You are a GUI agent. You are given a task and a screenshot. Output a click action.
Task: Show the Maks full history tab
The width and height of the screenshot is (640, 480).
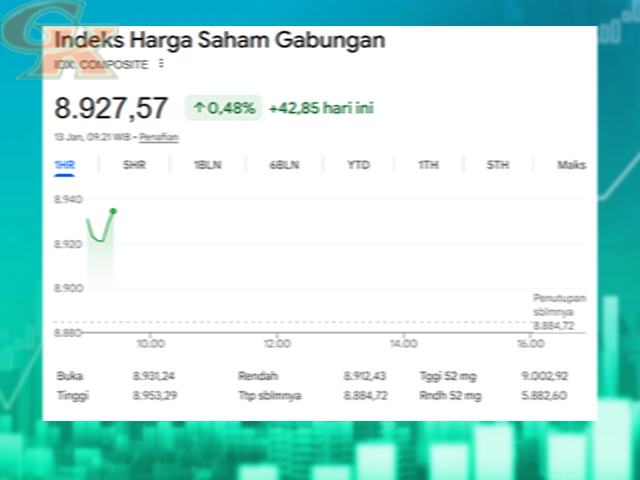pos(571,165)
